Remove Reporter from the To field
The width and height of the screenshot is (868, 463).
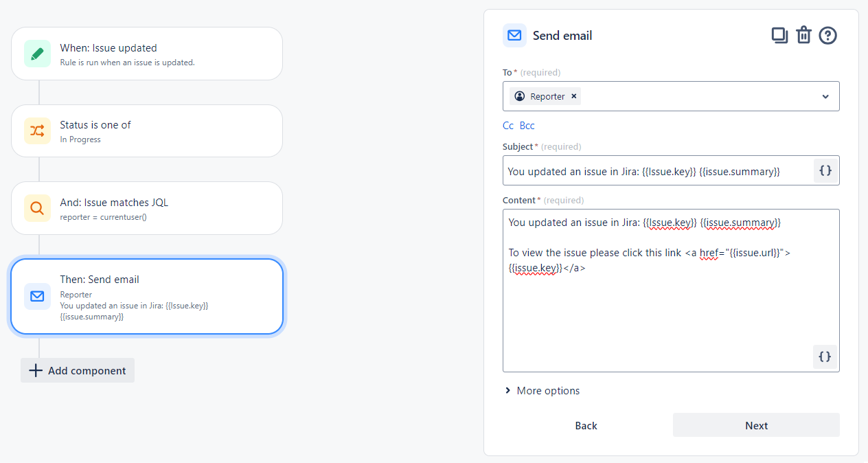pos(573,96)
